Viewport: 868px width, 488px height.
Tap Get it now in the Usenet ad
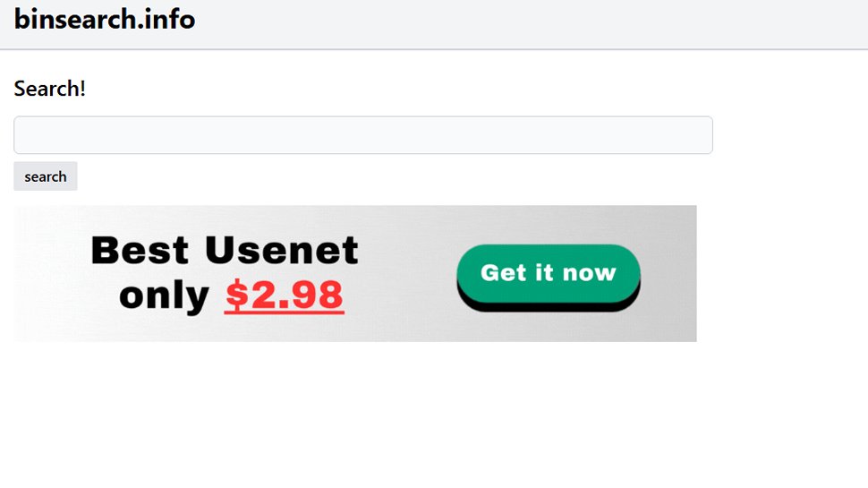pyautogui.click(x=548, y=273)
